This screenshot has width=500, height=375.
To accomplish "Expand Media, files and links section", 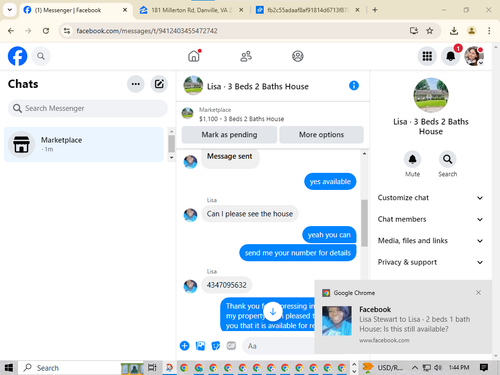I will point(430,241).
